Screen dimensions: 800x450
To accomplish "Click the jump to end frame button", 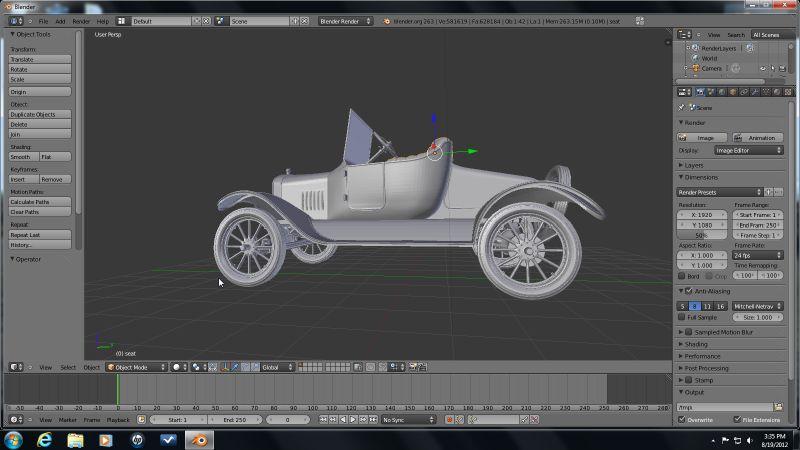I will (373, 419).
